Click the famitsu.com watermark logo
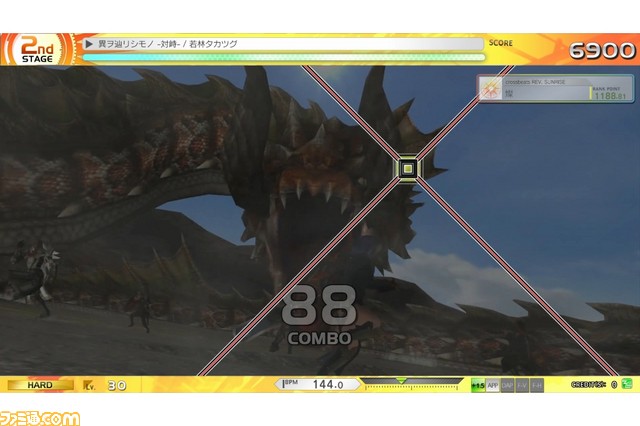Screen dimensions: 640x426 pyautogui.click(x=40, y=415)
